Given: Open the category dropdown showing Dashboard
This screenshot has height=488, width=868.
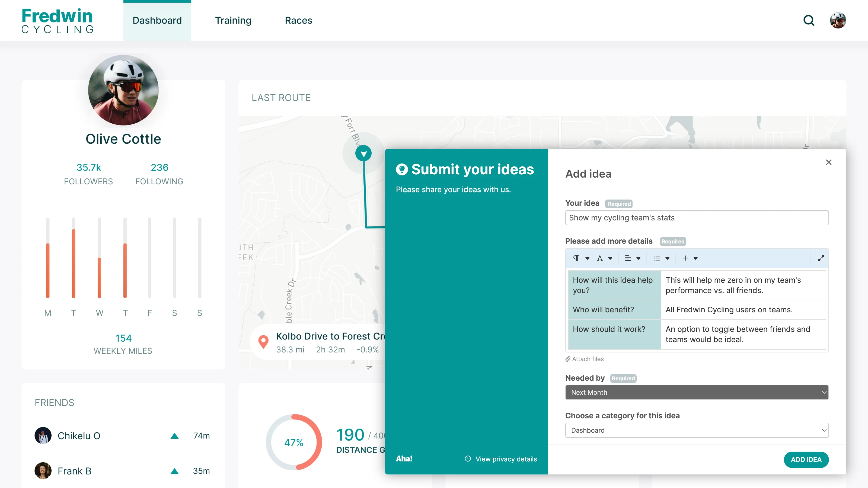Looking at the screenshot, I should [x=697, y=431].
